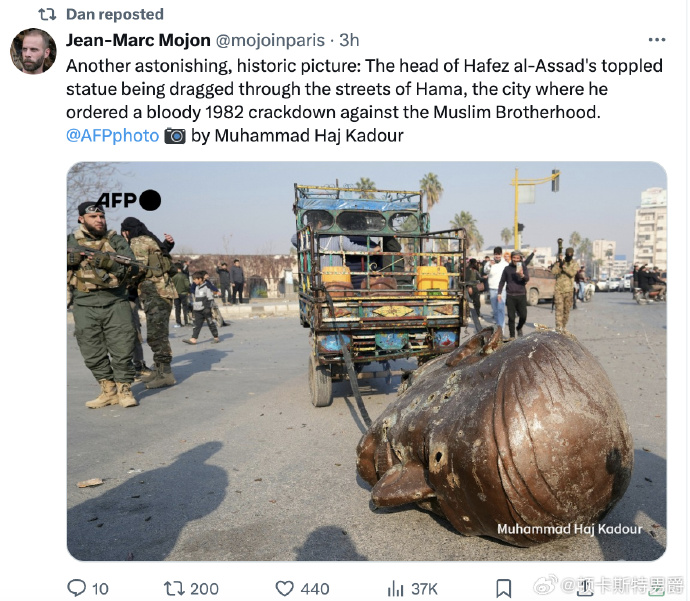Image resolution: width=690 pixels, height=601 pixels.
Task: Open Jean-Marc Mojon's profile avatar
Action: tap(33, 51)
